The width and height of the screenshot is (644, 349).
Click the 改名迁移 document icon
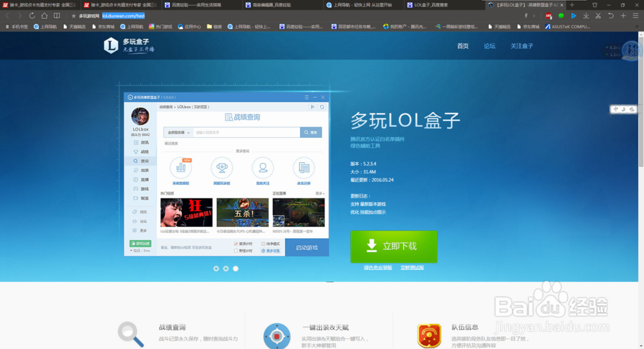click(304, 167)
